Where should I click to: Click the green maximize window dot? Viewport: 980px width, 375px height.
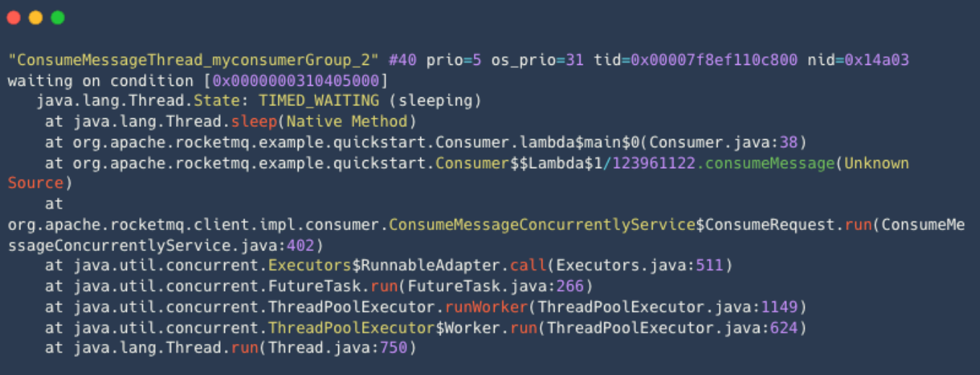pyautogui.click(x=58, y=18)
